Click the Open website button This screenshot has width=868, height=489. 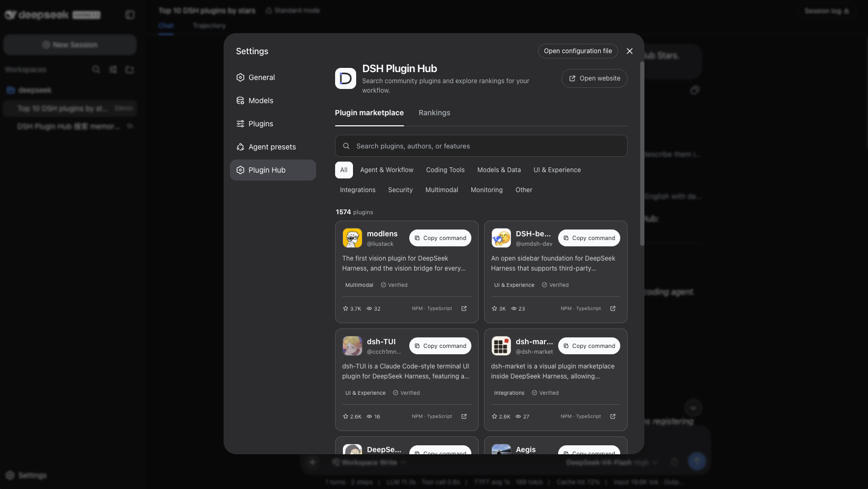pyautogui.click(x=594, y=78)
